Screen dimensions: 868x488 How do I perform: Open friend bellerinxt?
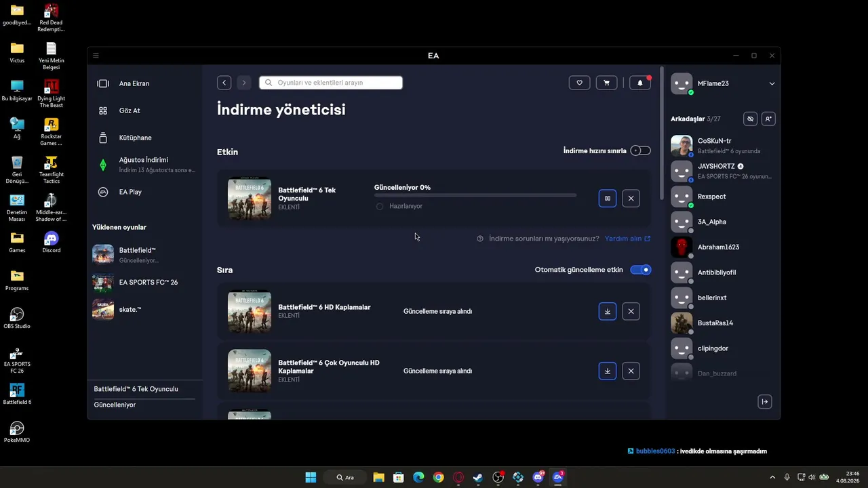(x=723, y=298)
